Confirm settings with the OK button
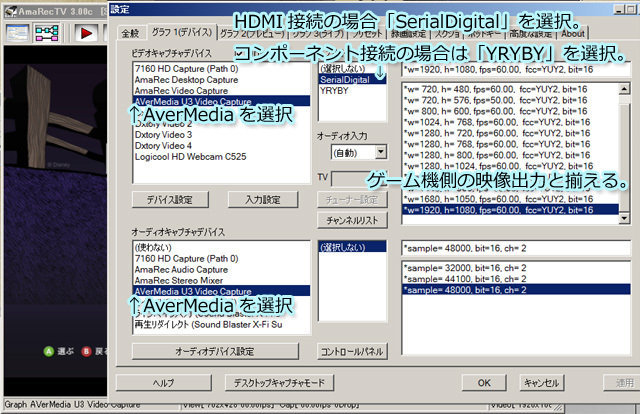Viewport: 640px width, 414px height. point(483,382)
